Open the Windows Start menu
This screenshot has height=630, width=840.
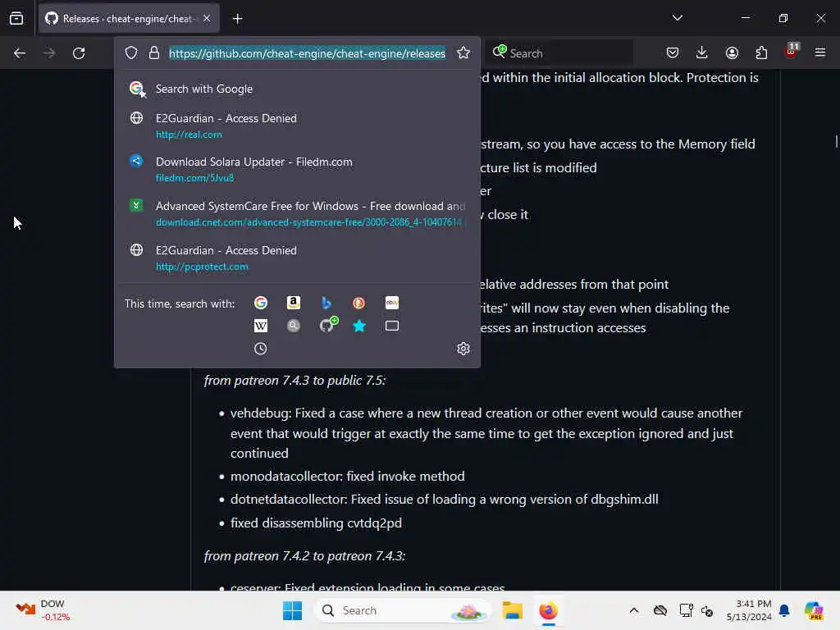click(293, 610)
